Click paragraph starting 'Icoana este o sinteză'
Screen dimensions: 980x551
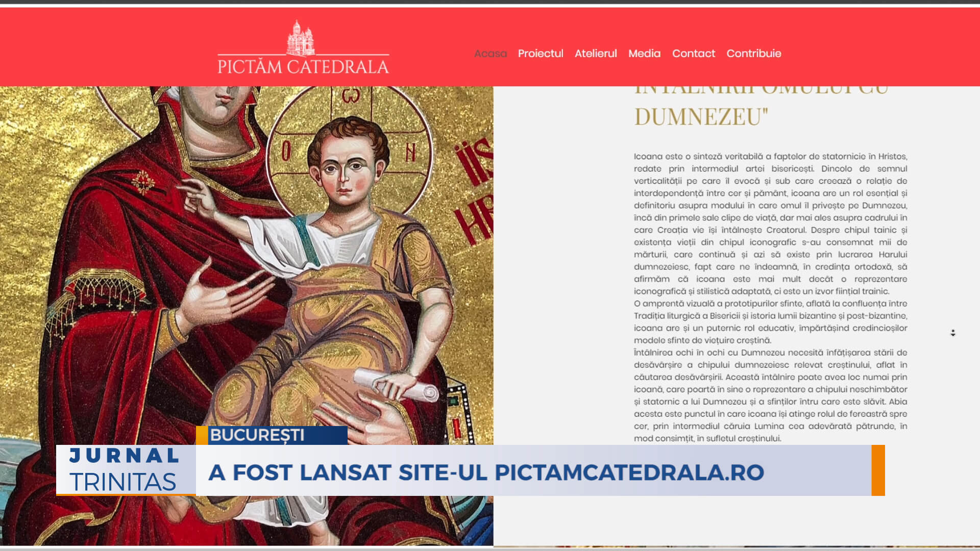770,224
